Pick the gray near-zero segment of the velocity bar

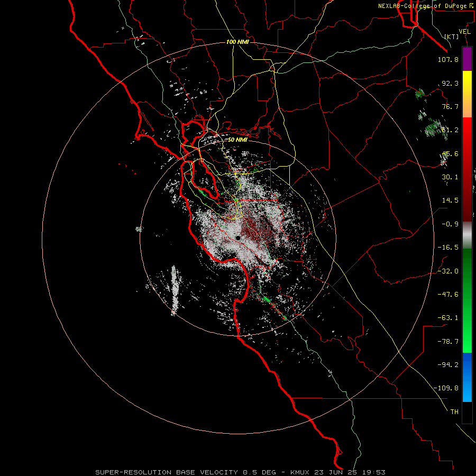pyautogui.click(x=467, y=235)
